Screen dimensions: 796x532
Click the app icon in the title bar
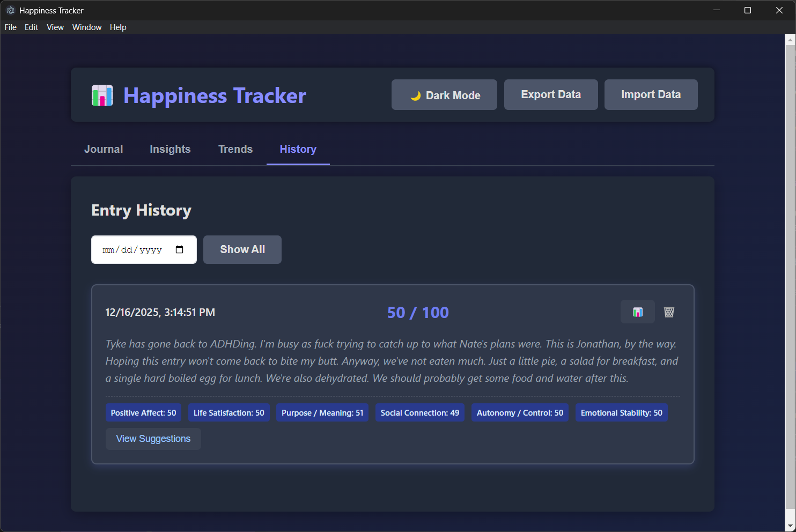coord(10,10)
